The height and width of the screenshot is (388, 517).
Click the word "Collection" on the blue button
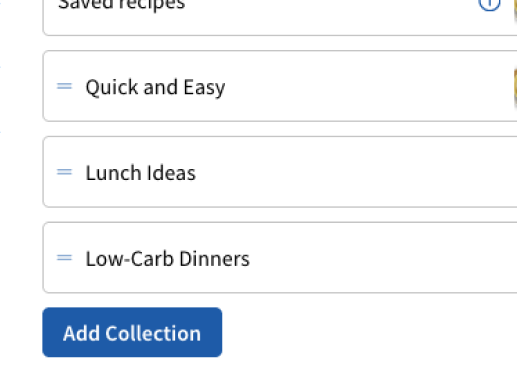point(153,333)
